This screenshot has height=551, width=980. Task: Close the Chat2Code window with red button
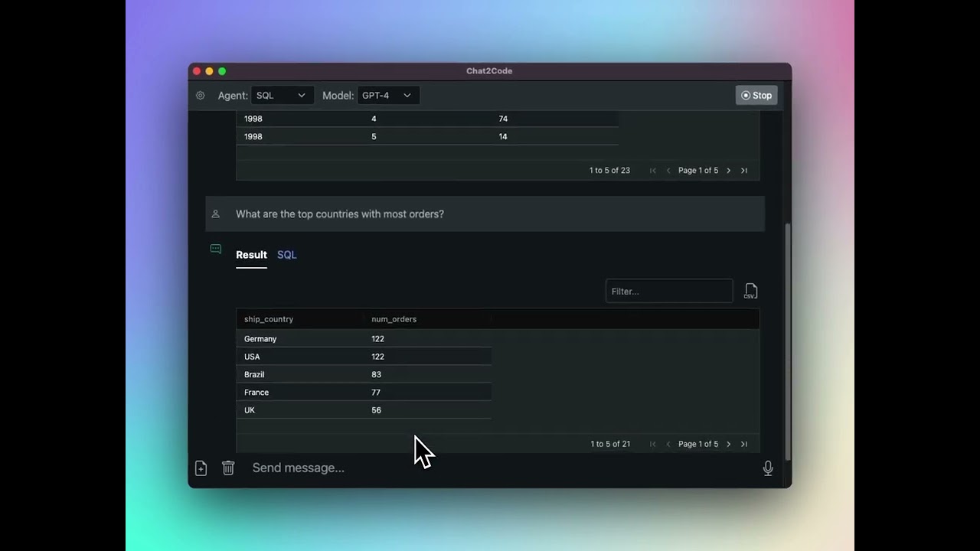(x=197, y=71)
